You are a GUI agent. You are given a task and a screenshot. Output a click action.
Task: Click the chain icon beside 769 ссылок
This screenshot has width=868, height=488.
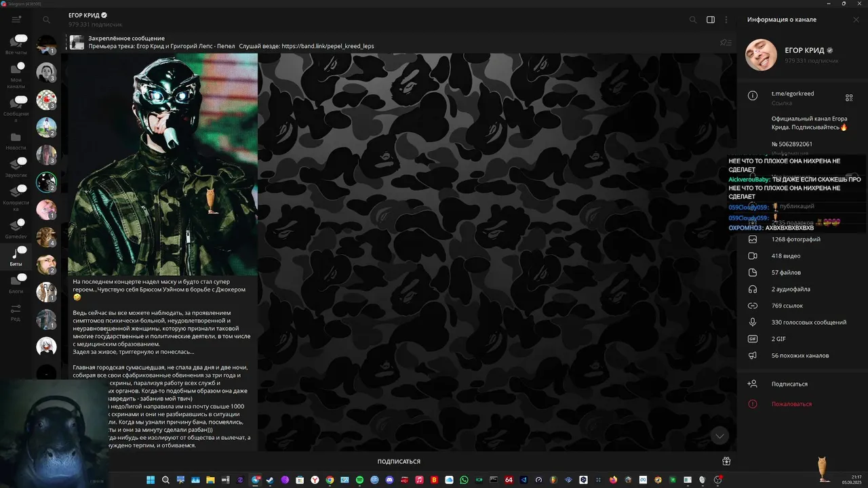click(753, 306)
